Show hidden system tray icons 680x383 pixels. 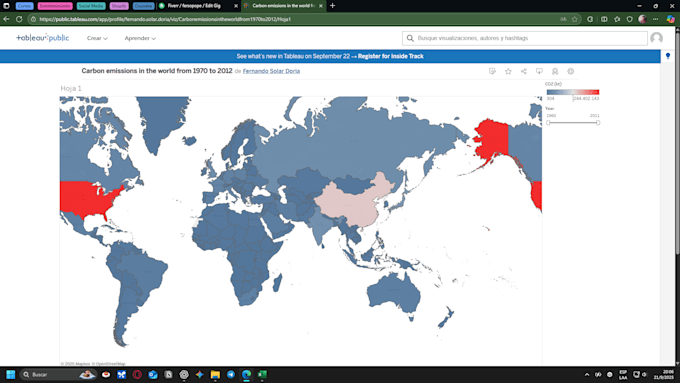(587, 374)
